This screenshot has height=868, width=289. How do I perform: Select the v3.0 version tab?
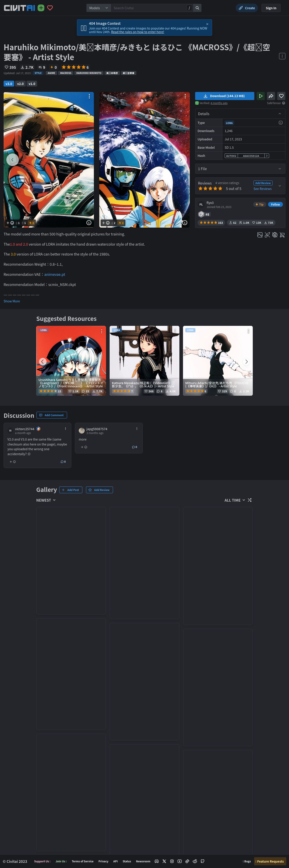tap(9, 84)
